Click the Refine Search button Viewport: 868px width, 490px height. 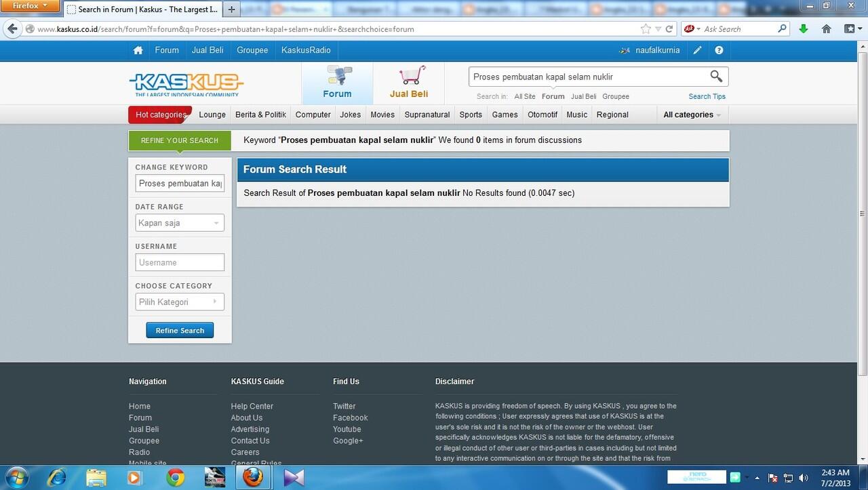click(180, 330)
